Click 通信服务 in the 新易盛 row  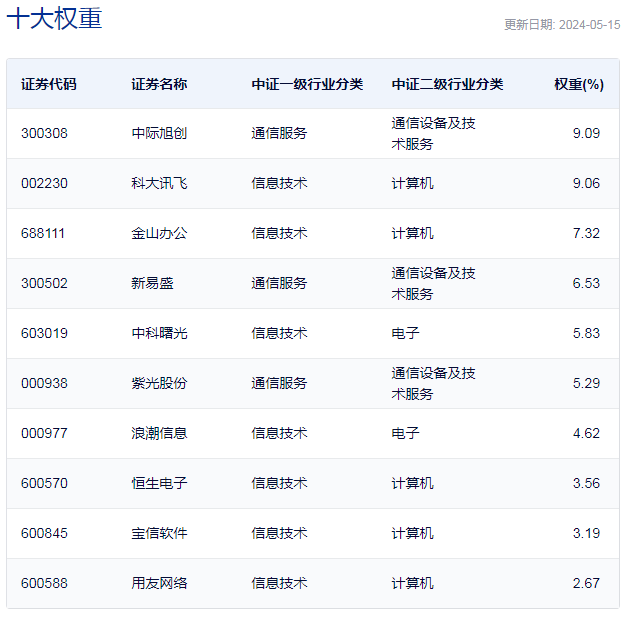point(279,283)
